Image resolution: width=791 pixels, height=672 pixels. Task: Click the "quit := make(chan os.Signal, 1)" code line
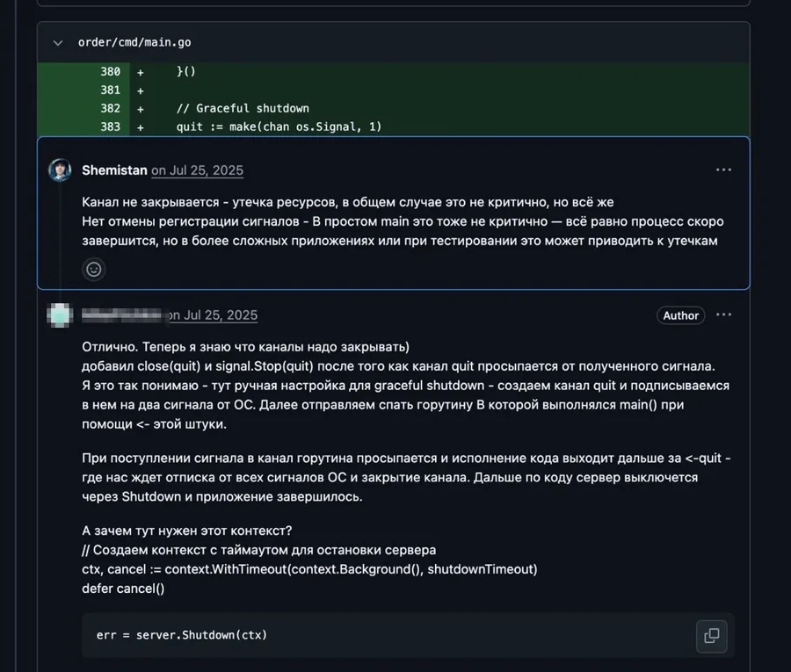279,126
